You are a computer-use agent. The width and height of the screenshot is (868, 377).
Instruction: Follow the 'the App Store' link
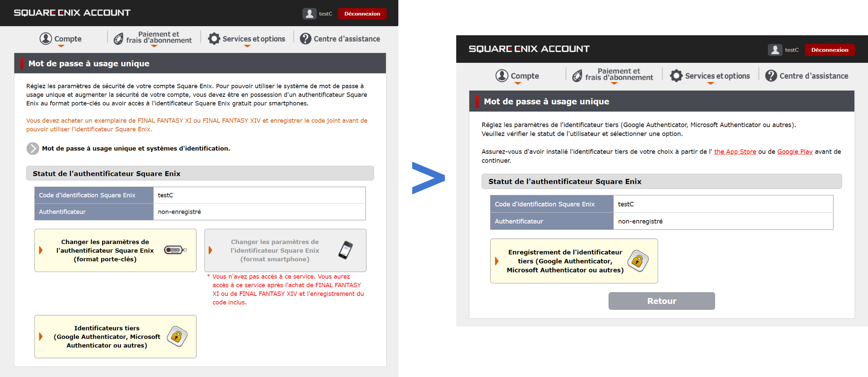[735, 152]
